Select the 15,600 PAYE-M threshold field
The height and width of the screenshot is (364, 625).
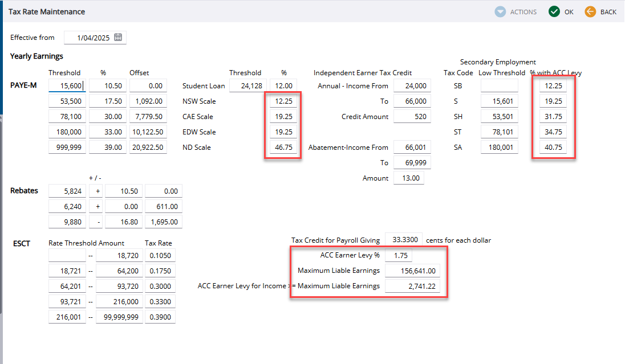coord(67,86)
